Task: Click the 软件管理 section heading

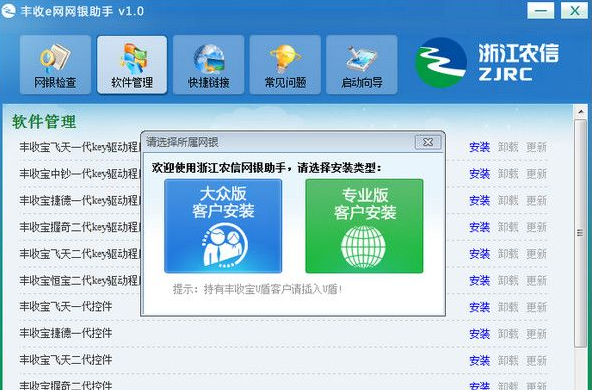Action: pos(44,122)
